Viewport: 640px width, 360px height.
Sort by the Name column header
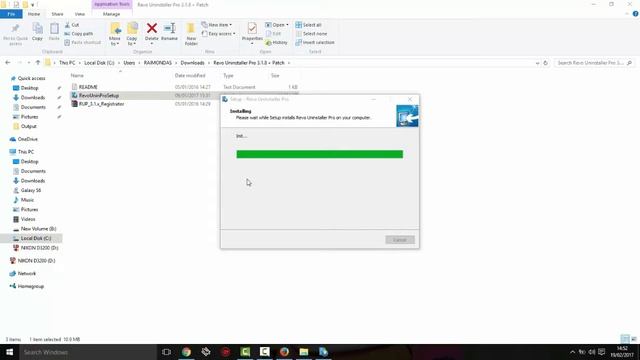(x=77, y=76)
